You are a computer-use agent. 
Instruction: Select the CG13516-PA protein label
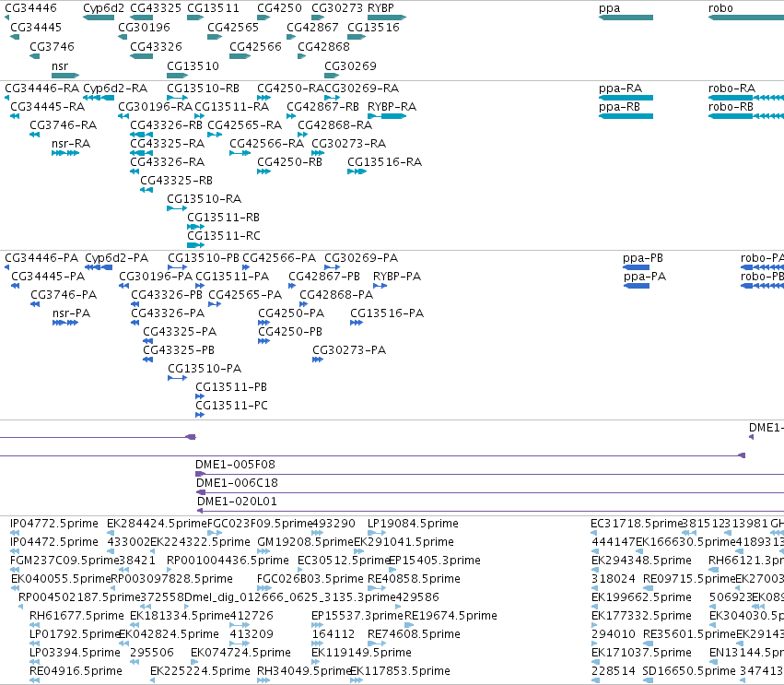(x=387, y=313)
